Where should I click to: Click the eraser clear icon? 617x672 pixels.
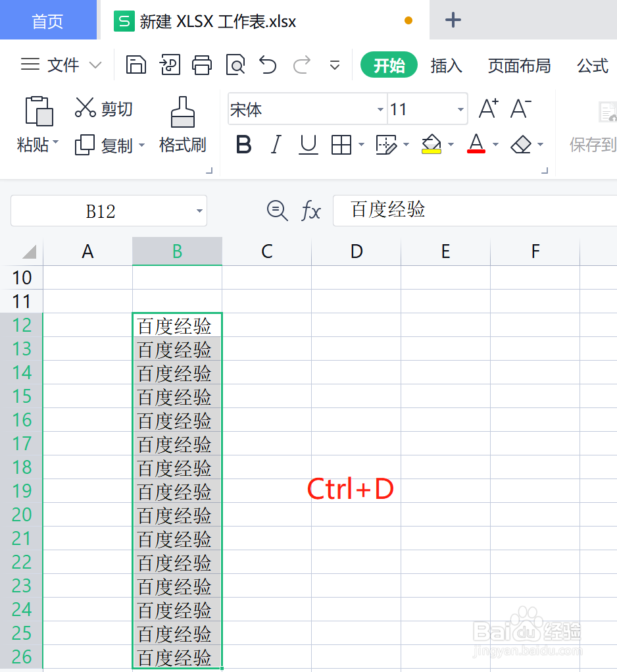(x=521, y=144)
